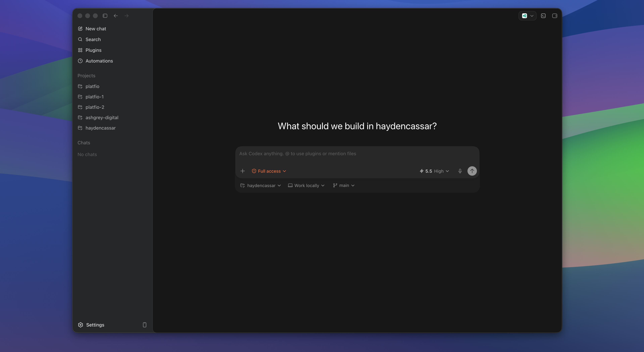
Task: Open the main branch dropdown
Action: coord(344,186)
